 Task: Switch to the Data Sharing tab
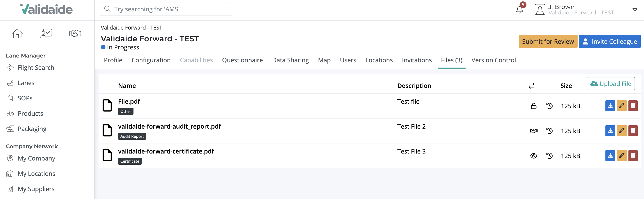(x=290, y=60)
